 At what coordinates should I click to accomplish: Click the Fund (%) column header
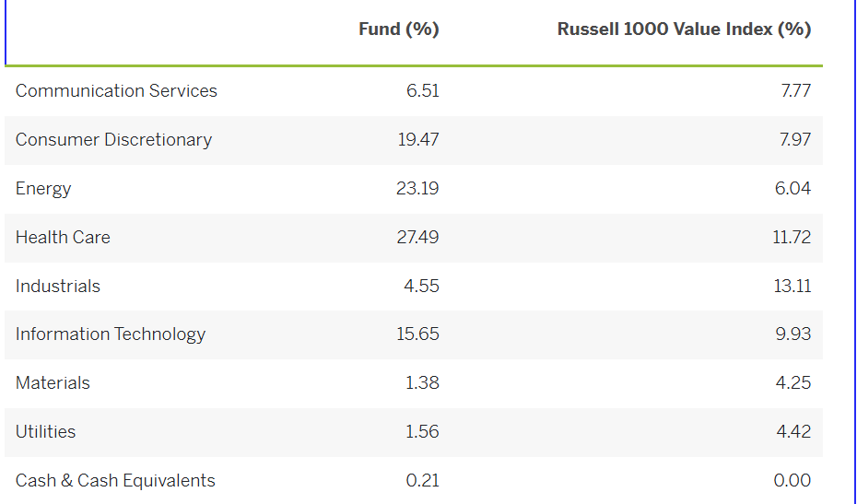398,29
